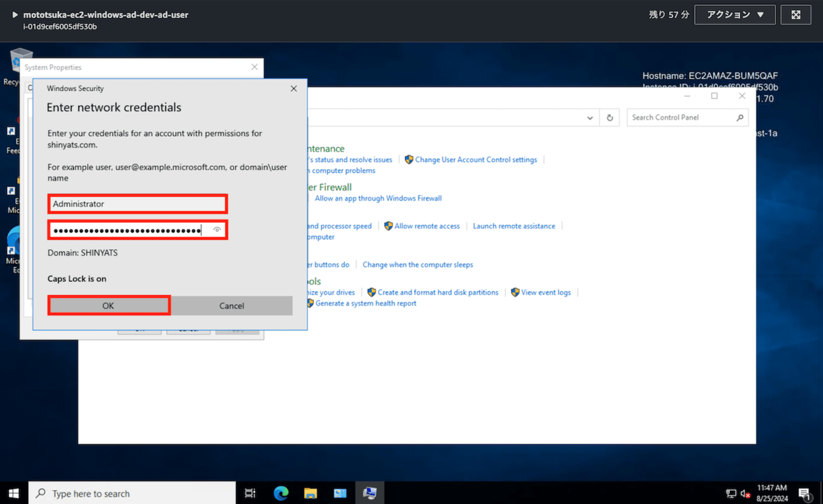Click Generate a system health report
Viewport: 823px width, 504px height.
coord(365,303)
